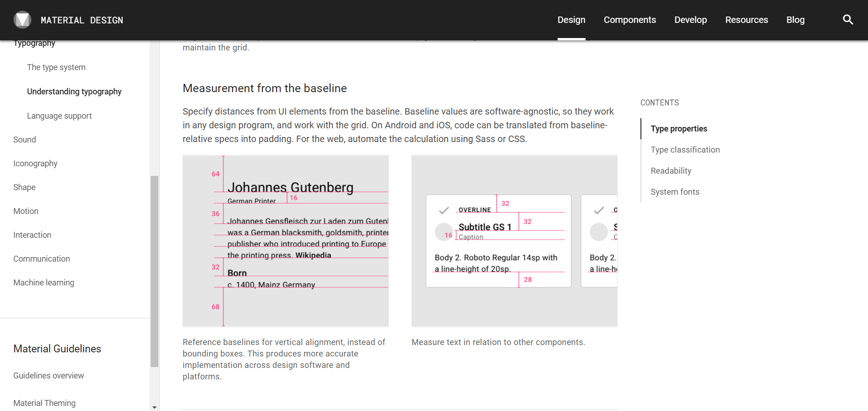Navigate to Iconography section
The width and height of the screenshot is (868, 411).
pyautogui.click(x=35, y=164)
